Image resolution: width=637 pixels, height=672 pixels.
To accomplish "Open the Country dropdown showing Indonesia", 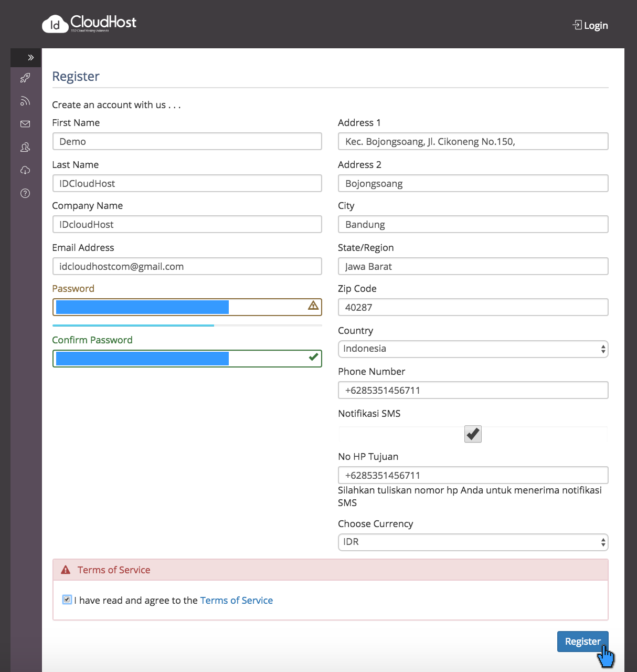I will [472, 349].
